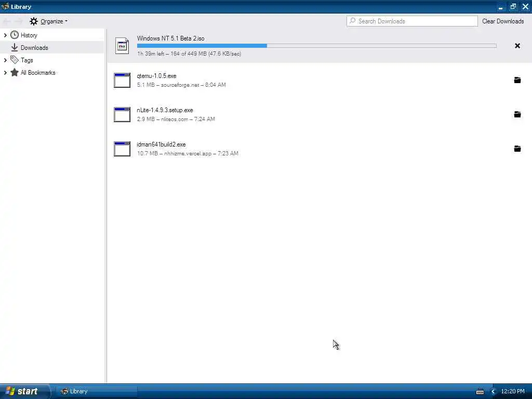This screenshot has height=399, width=532.
Task: Click the keyboard icon in system tray
Action: coord(480,392)
